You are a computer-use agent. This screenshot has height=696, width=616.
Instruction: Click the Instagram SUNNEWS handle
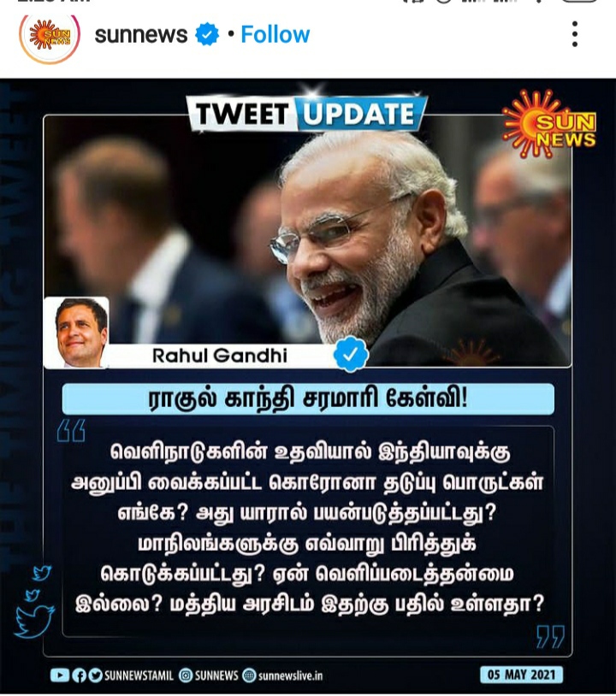click(x=209, y=675)
